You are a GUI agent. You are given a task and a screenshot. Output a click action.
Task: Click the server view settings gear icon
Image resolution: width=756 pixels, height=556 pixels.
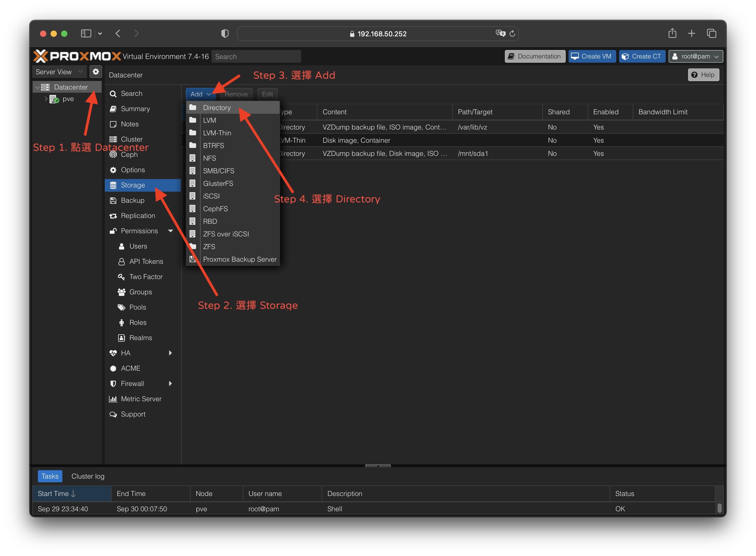[96, 72]
